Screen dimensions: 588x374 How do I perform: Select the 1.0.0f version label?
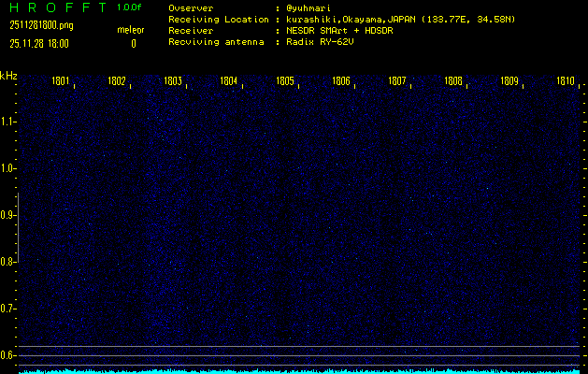coord(130,7)
